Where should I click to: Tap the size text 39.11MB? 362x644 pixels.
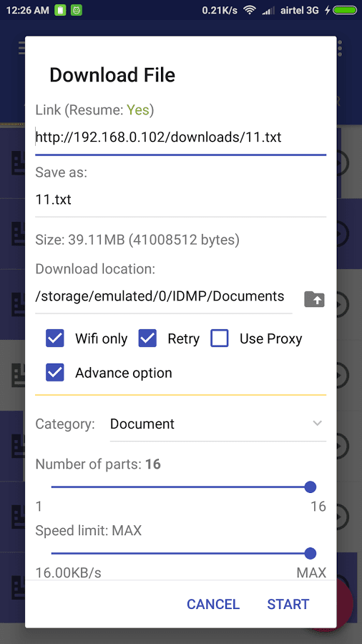137,240
